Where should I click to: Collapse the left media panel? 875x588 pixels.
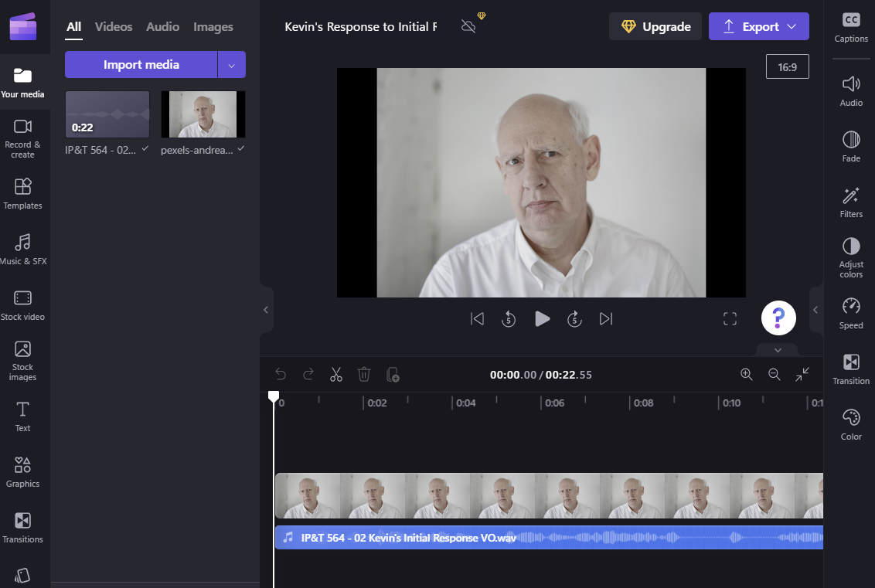tap(266, 310)
